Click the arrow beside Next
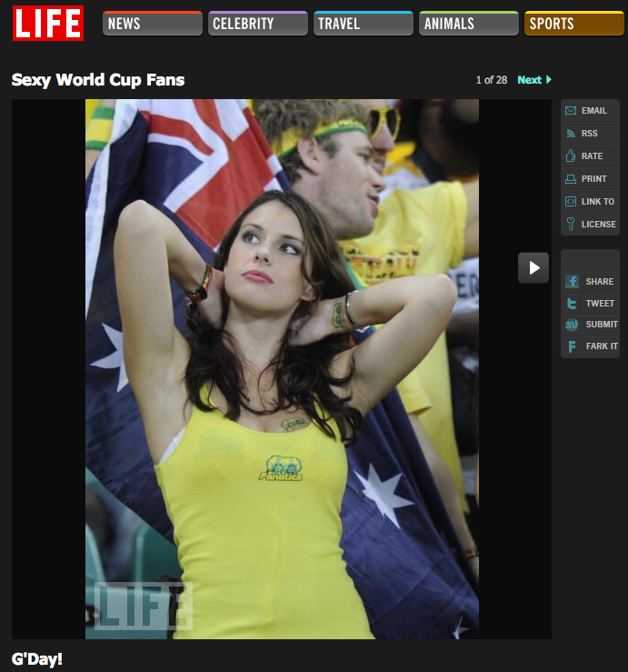Screen dimensions: 628x672 (x=549, y=80)
